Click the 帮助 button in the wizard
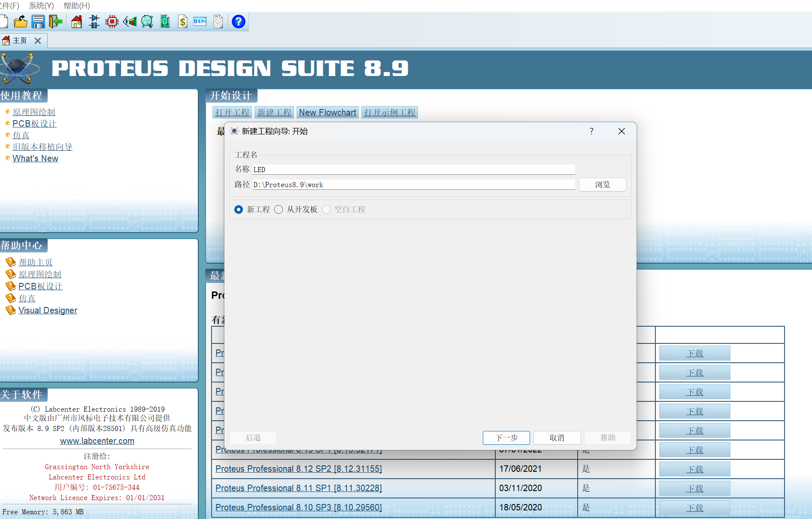812x519 pixels. click(x=608, y=438)
